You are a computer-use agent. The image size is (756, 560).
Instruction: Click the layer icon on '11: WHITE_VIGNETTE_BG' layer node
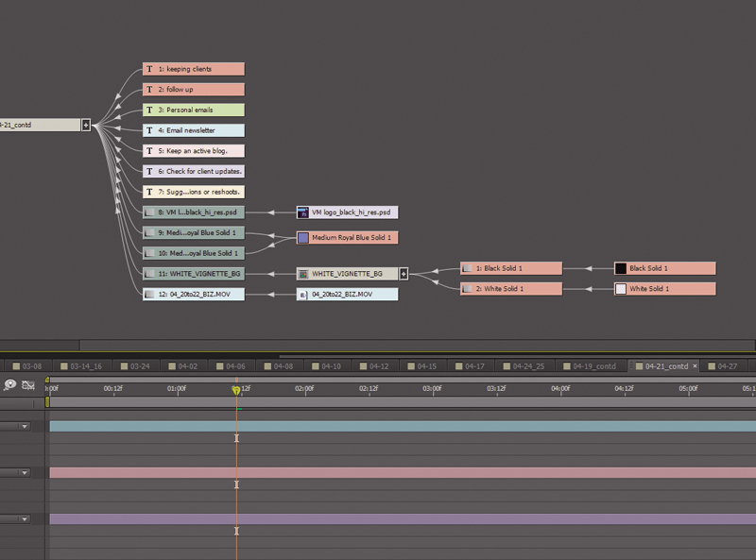coord(149,273)
